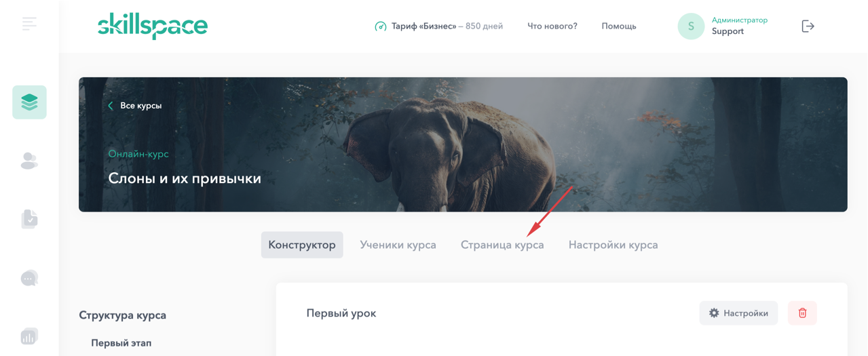Switch to Ученики курса tab
868x356 pixels.
click(x=398, y=245)
